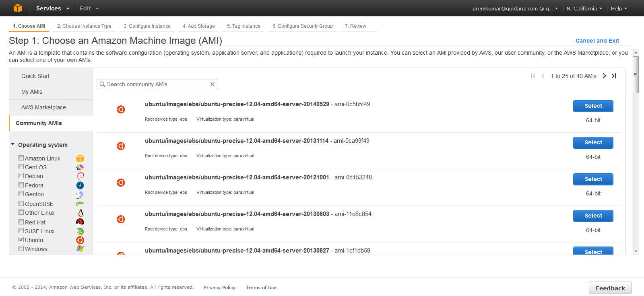Image resolution: width=644 pixels, height=296 pixels.
Task: Open the Feedback button
Action: (610, 288)
